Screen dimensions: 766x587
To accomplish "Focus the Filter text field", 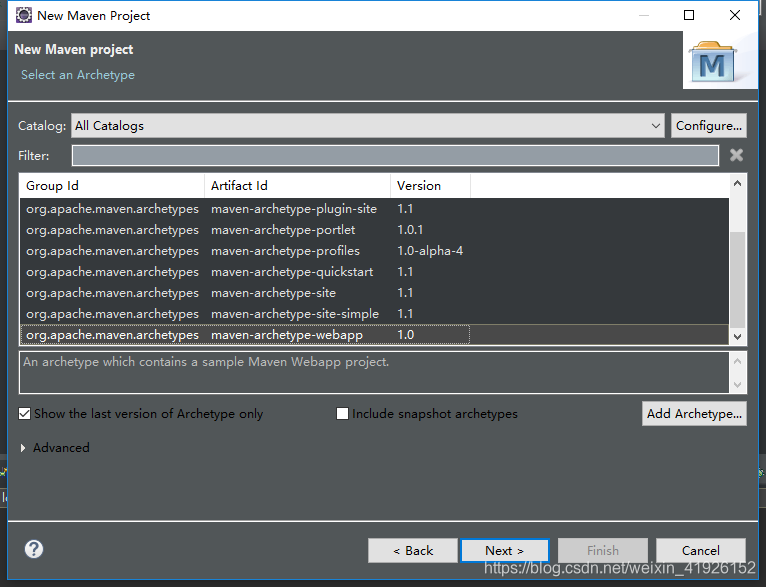I will pyautogui.click(x=395, y=155).
